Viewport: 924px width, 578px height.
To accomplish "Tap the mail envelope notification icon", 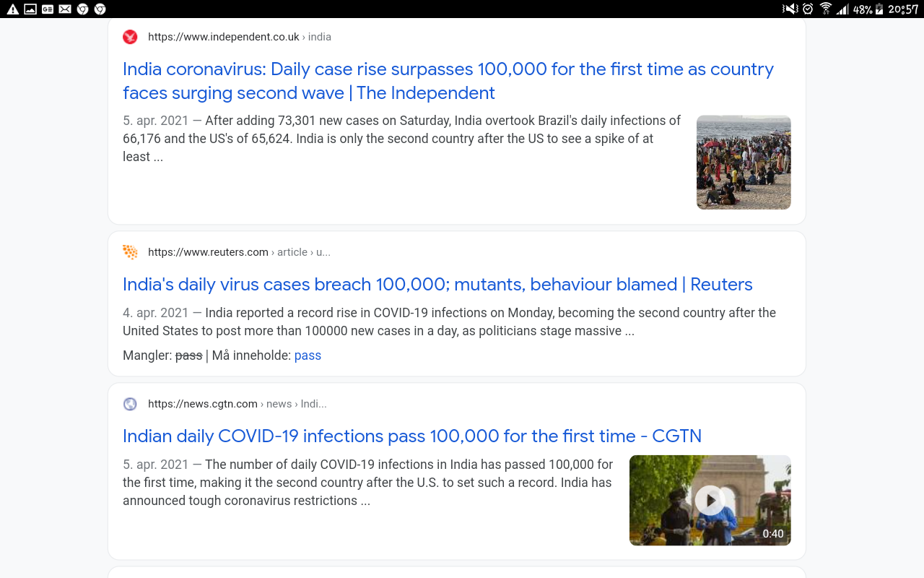I will 65,9.
